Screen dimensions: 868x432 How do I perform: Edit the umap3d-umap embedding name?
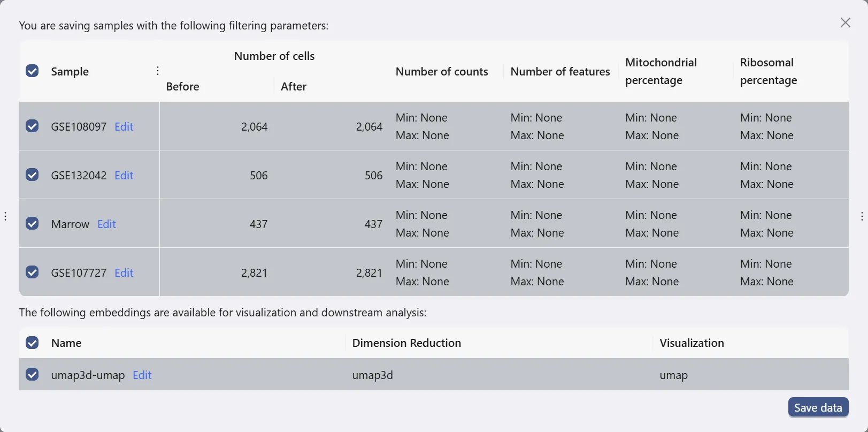(x=142, y=375)
